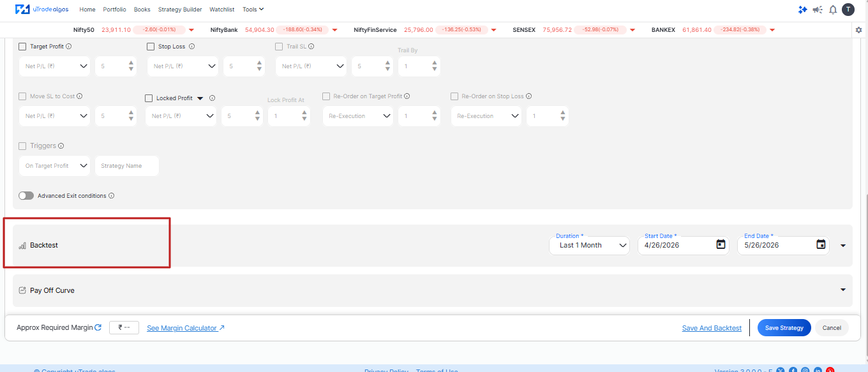Open the AI sparkle assistant icon
Screen dimensions: 868x372
(803, 10)
